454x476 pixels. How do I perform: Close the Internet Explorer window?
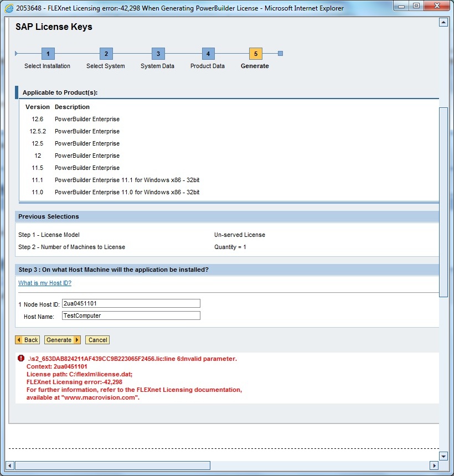437,6
